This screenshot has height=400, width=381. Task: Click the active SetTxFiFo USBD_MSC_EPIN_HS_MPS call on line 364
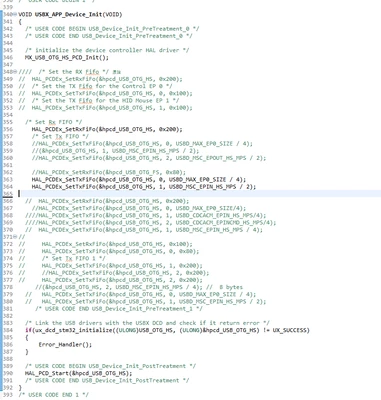click(144, 187)
